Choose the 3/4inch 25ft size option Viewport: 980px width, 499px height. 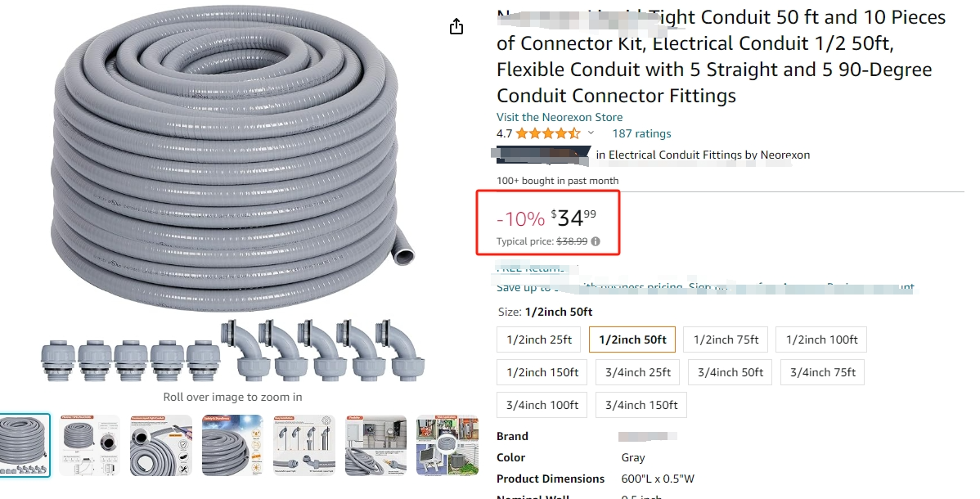(x=637, y=372)
